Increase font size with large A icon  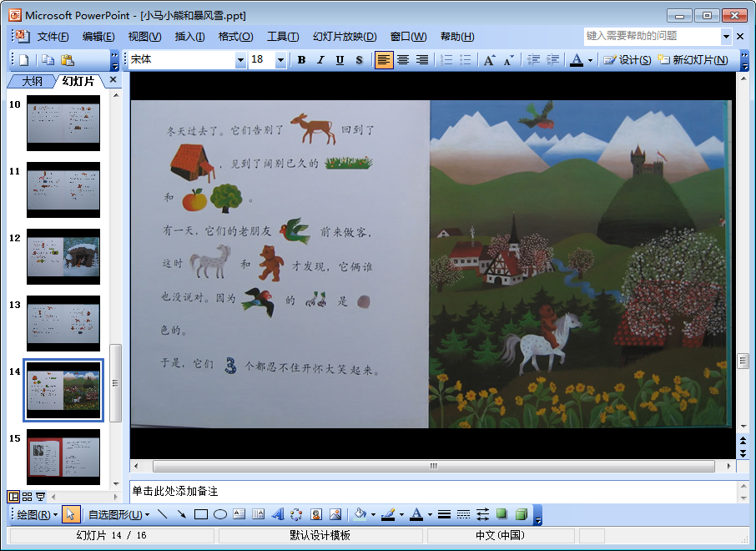click(489, 60)
